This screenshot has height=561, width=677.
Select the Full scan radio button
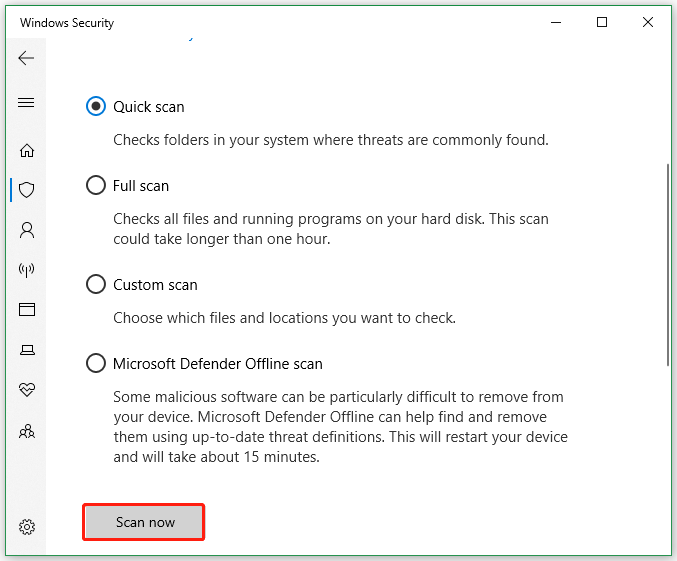tap(95, 185)
